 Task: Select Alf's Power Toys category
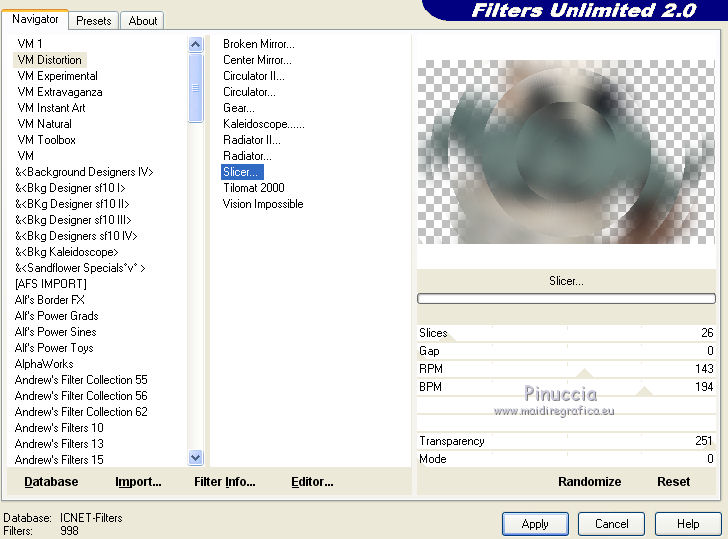[54, 348]
